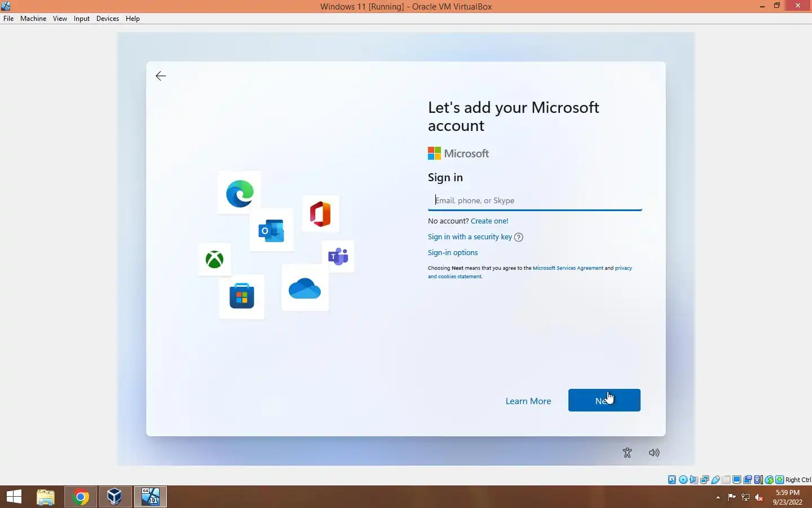This screenshot has width=812, height=508.
Task: Click the display status icon in VirtualBox
Action: click(x=737, y=480)
